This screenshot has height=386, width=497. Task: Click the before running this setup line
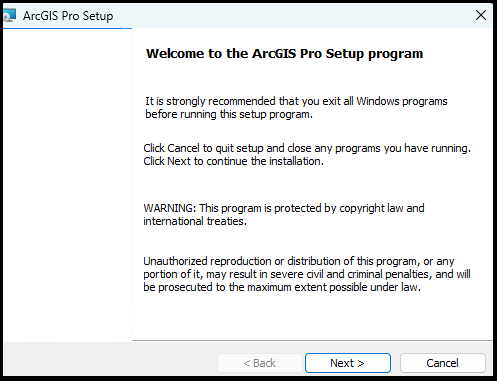(x=229, y=114)
